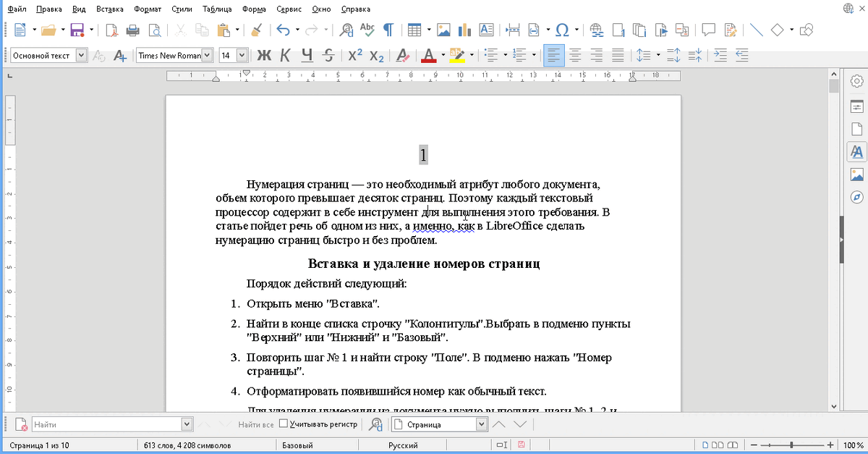Image resolution: width=868 pixels, height=454 pixels.
Task: Insert a text box
Action: click(x=487, y=30)
